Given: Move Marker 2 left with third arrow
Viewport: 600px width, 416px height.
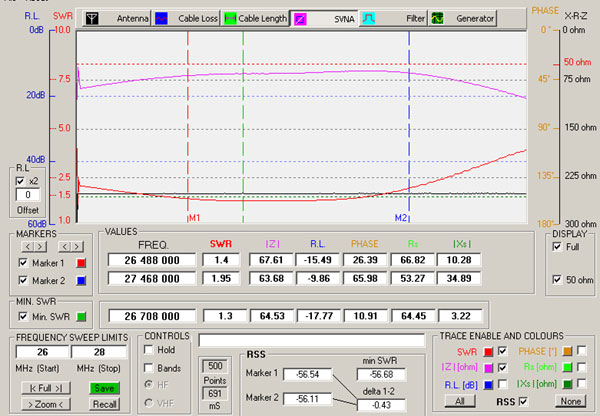Looking at the screenshot, I should pyautogui.click(x=64, y=247).
